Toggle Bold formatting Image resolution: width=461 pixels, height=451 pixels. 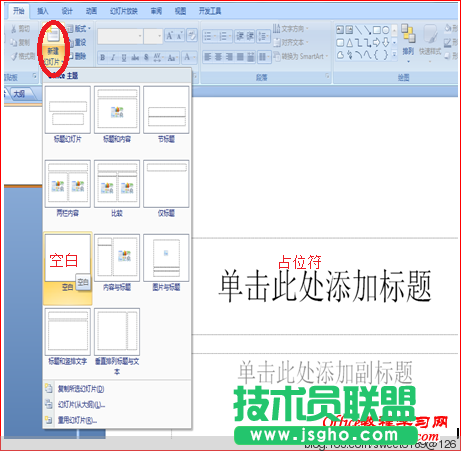point(103,57)
